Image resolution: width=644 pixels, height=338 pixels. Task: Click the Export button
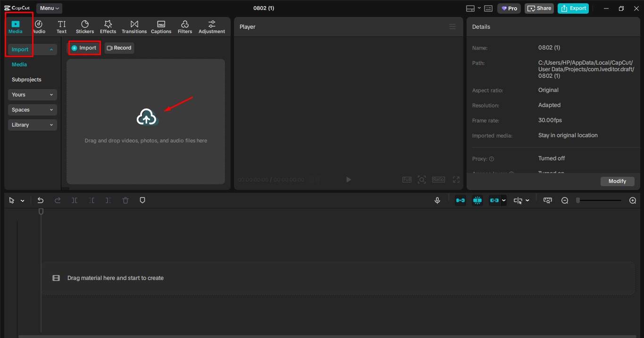573,8
